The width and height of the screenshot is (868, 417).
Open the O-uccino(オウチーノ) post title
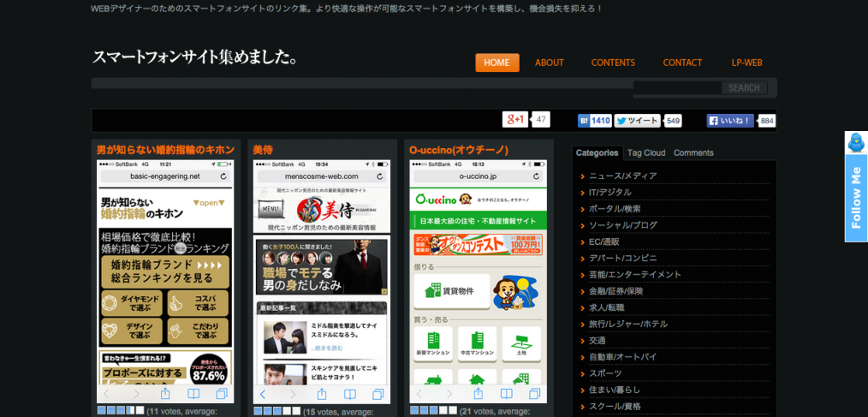coord(459,150)
